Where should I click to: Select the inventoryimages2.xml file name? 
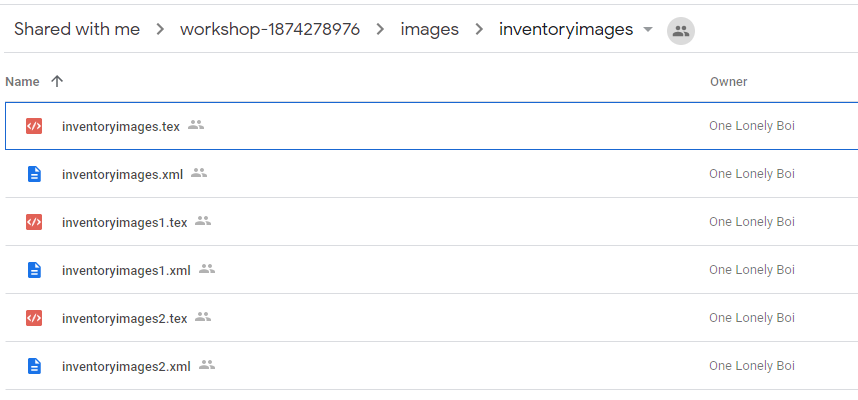(x=126, y=366)
